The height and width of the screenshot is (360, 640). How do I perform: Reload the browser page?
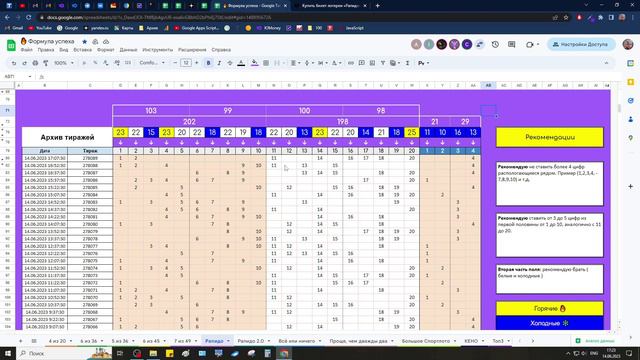pyautogui.click(x=29, y=18)
